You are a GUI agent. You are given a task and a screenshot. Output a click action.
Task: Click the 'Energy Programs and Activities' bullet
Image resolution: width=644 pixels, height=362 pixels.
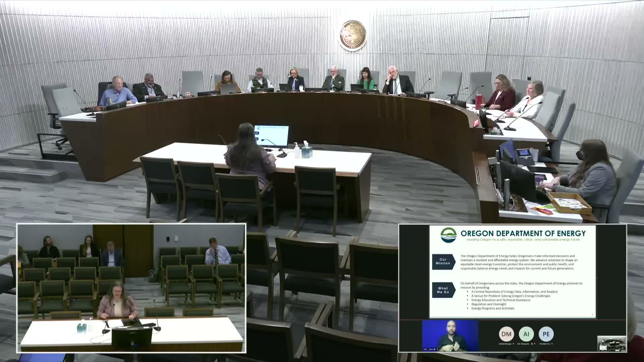(492, 308)
